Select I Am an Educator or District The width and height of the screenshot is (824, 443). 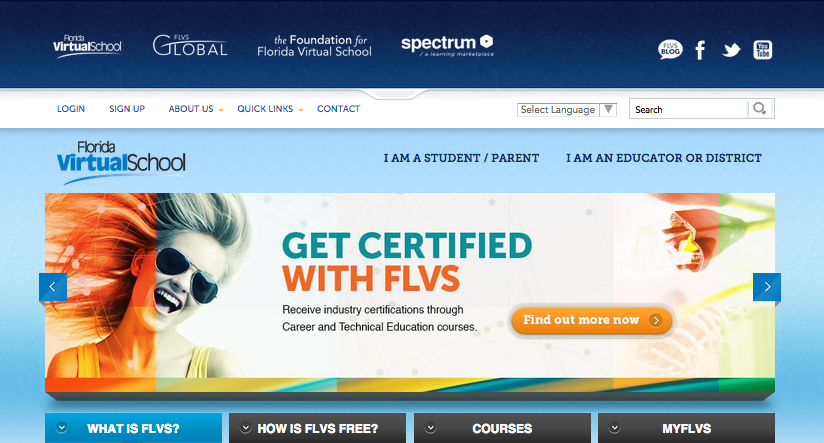click(664, 158)
